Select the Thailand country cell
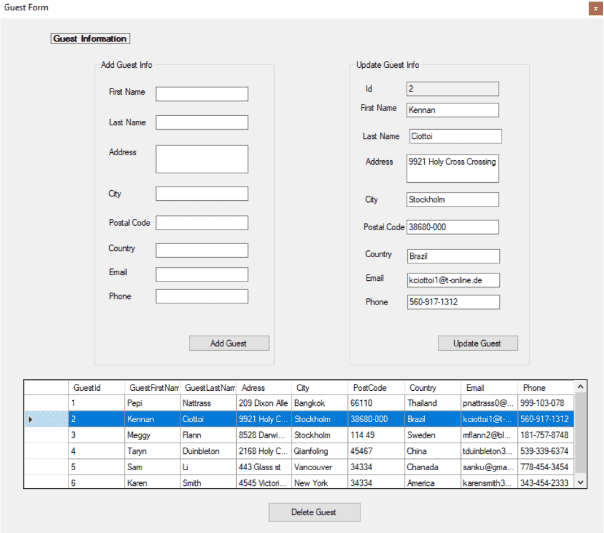Screen dimensions: 604x533 [432, 403]
